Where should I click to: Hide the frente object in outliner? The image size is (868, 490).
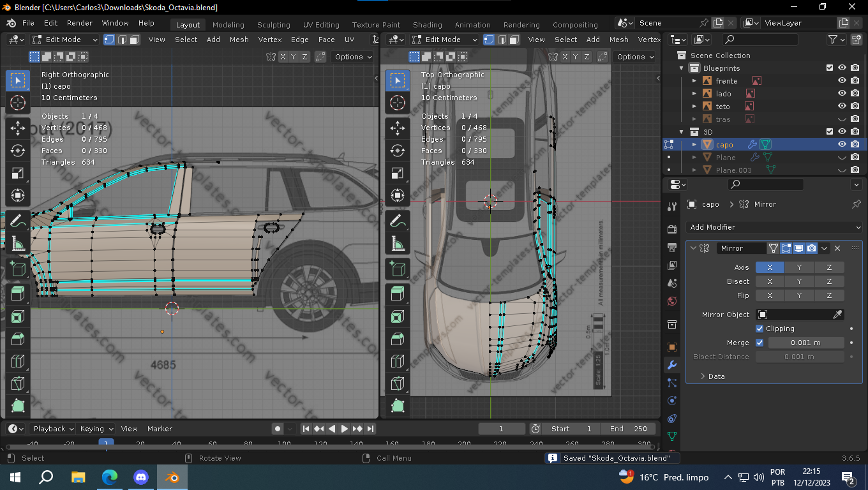(x=842, y=80)
